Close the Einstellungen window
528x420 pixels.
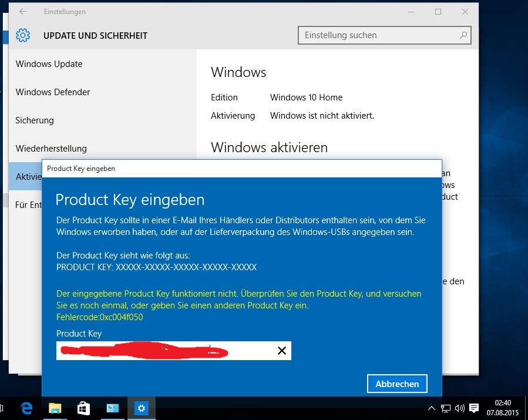465,12
